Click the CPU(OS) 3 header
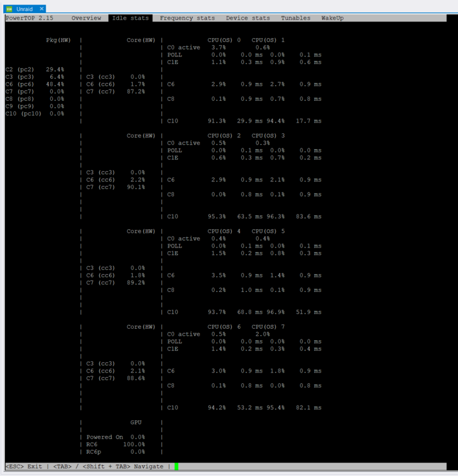Image resolution: width=458 pixels, height=476 pixels. [x=268, y=136]
